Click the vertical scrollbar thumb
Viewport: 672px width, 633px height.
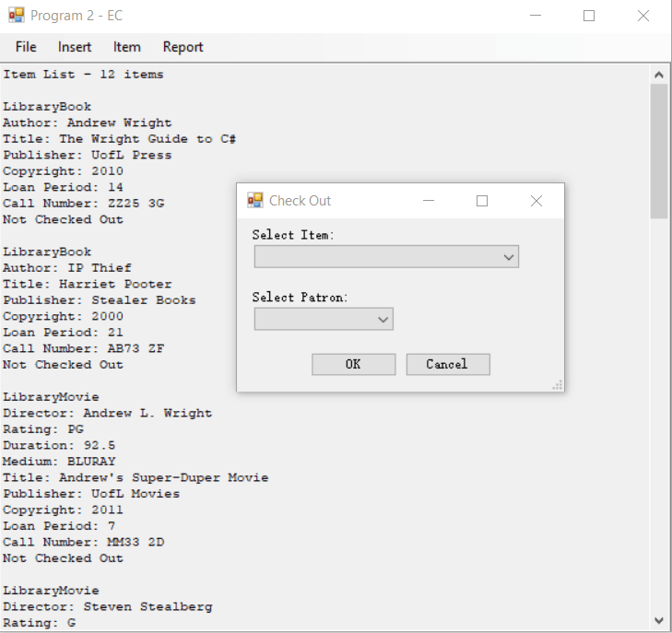[659, 150]
